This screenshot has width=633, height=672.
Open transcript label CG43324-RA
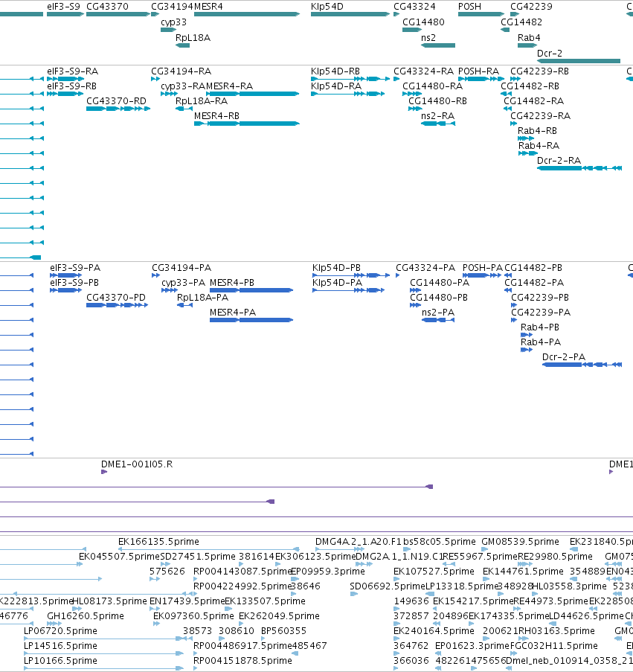coord(423,71)
